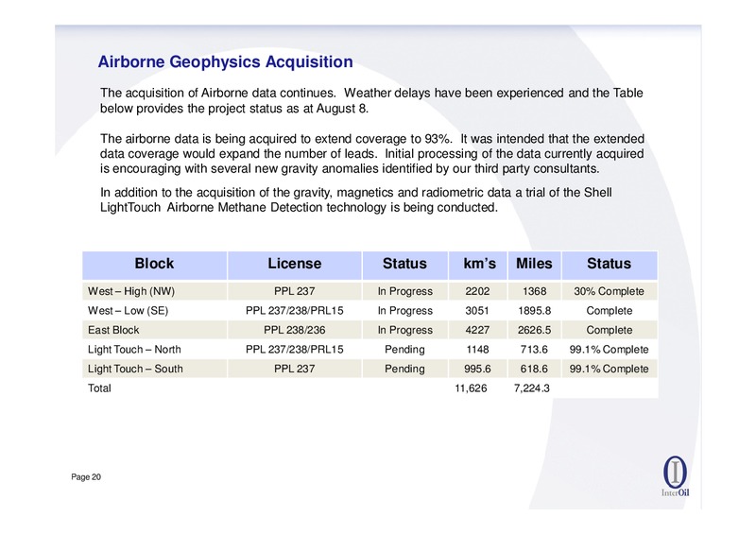
Task: Click the km value '995.6'
Action: (x=477, y=369)
